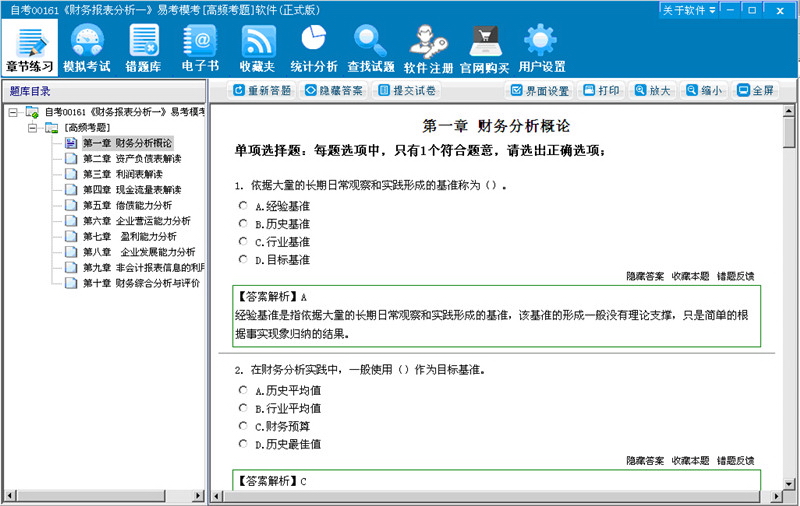Click the 缩小 zoom-out button
This screenshot has width=800, height=506.
click(x=704, y=90)
